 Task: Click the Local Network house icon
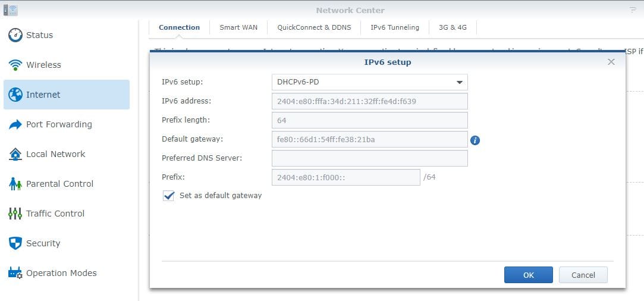pyautogui.click(x=15, y=154)
